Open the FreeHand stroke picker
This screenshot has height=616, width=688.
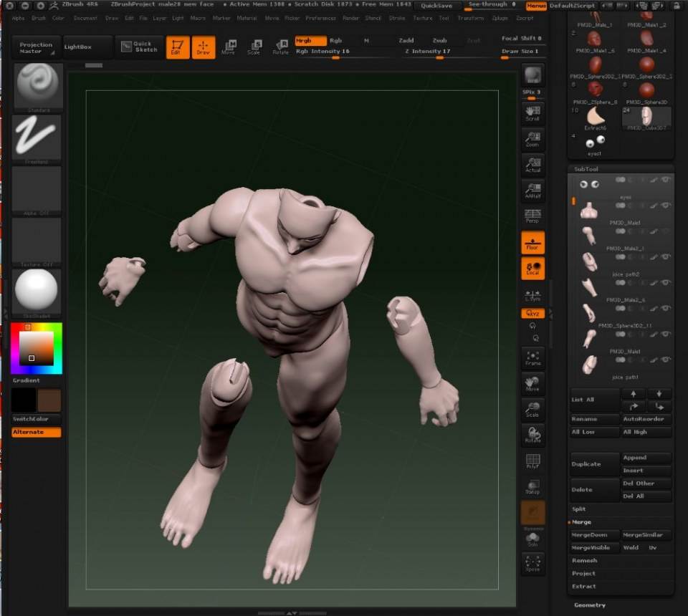tap(37, 138)
